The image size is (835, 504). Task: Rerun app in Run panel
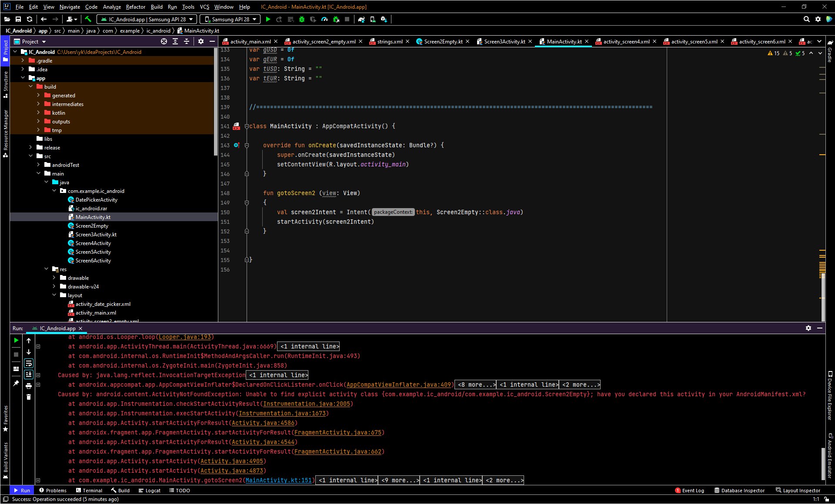(x=16, y=340)
